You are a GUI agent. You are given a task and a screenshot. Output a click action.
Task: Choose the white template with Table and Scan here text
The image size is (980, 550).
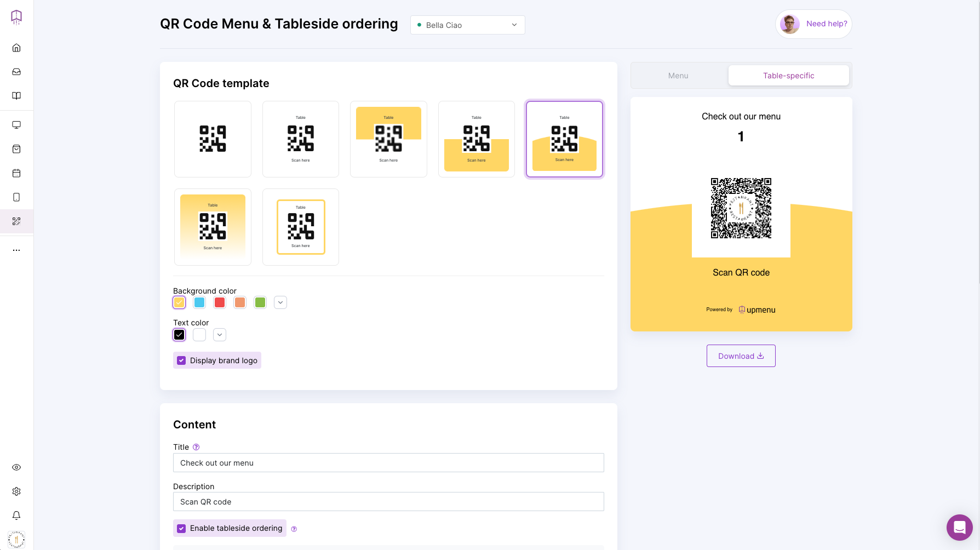301,139
